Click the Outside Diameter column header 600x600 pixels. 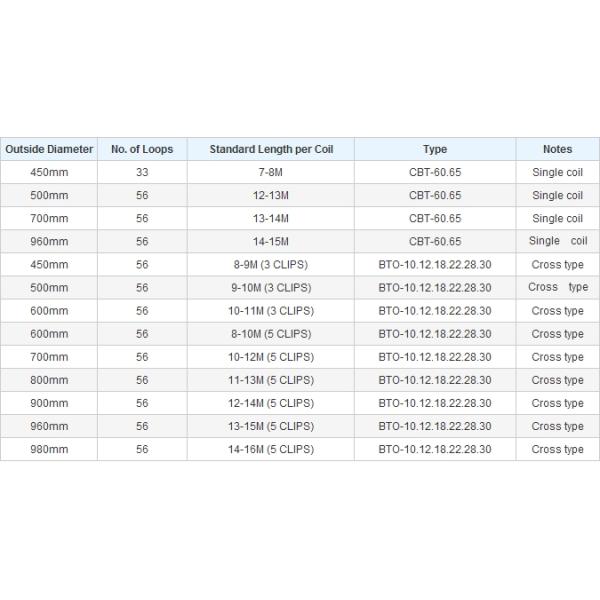pyautogui.click(x=49, y=149)
